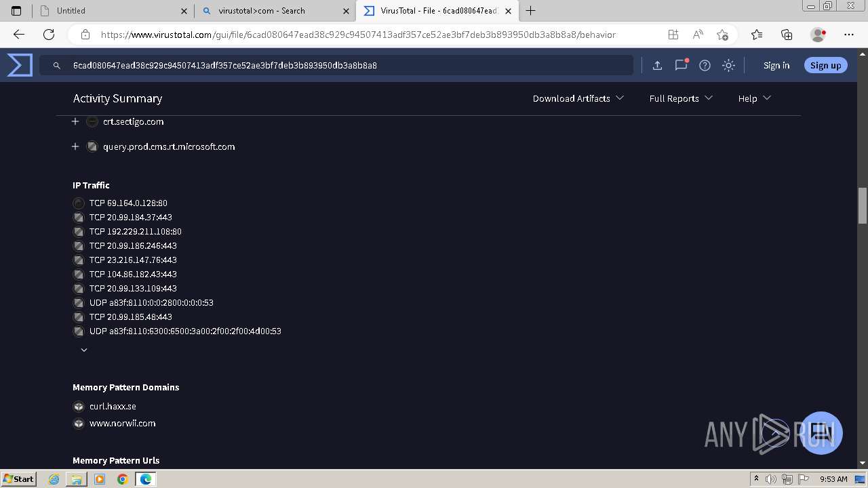This screenshot has height=488, width=868.
Task: Click the VirusTotal hash search field
Action: pos(336,65)
